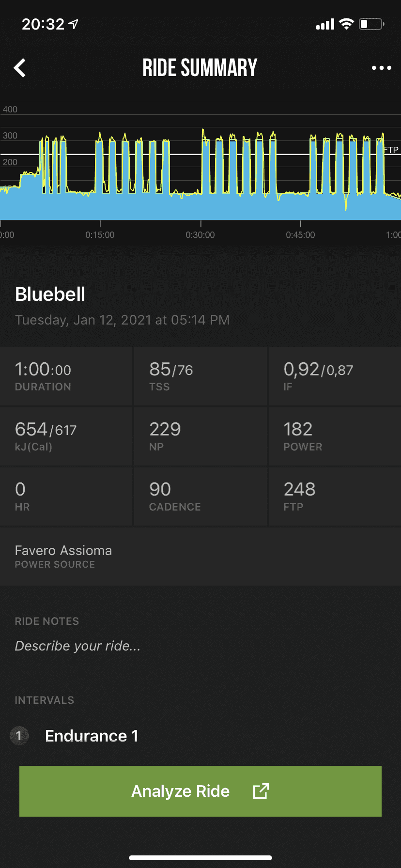Tap the battery indicator icon
The width and height of the screenshot is (401, 868).
click(x=371, y=24)
